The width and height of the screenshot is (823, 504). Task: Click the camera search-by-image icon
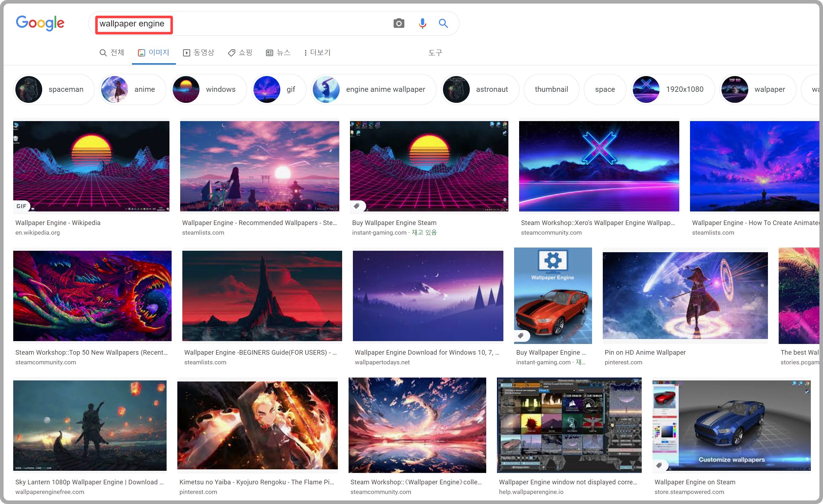point(399,24)
